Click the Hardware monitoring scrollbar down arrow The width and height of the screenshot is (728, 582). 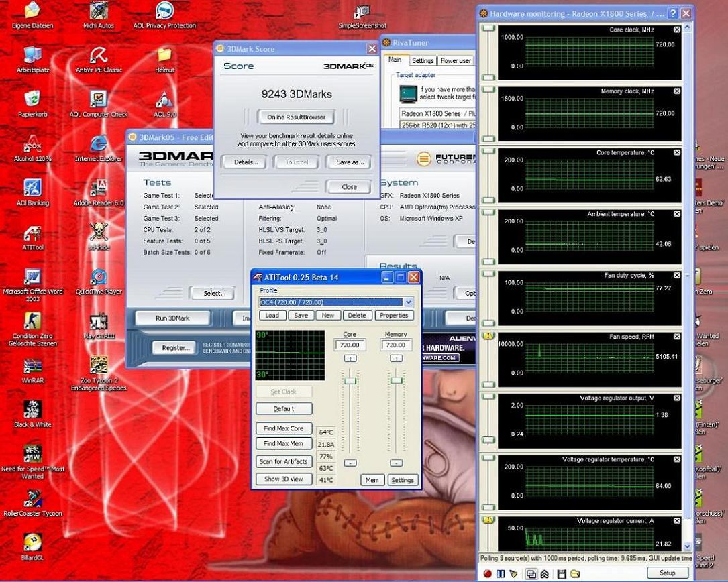[x=688, y=546]
